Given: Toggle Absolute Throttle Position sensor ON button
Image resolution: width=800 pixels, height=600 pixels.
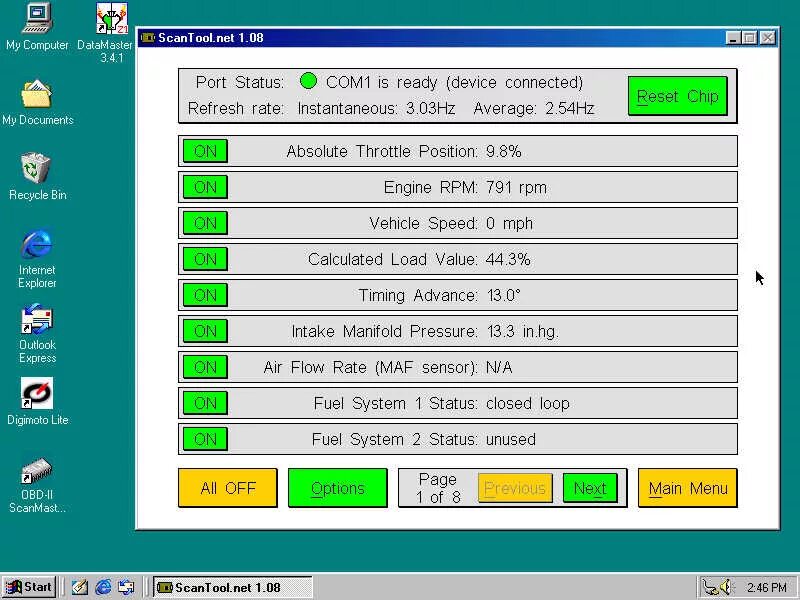Looking at the screenshot, I should point(205,151).
